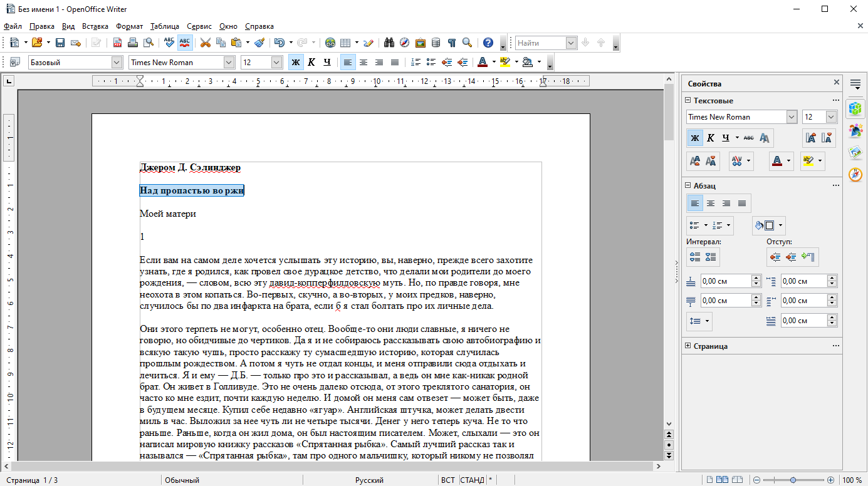This screenshot has width=868, height=486.
Task: Collapse the «Текстовые» sidebar section
Action: click(x=688, y=100)
